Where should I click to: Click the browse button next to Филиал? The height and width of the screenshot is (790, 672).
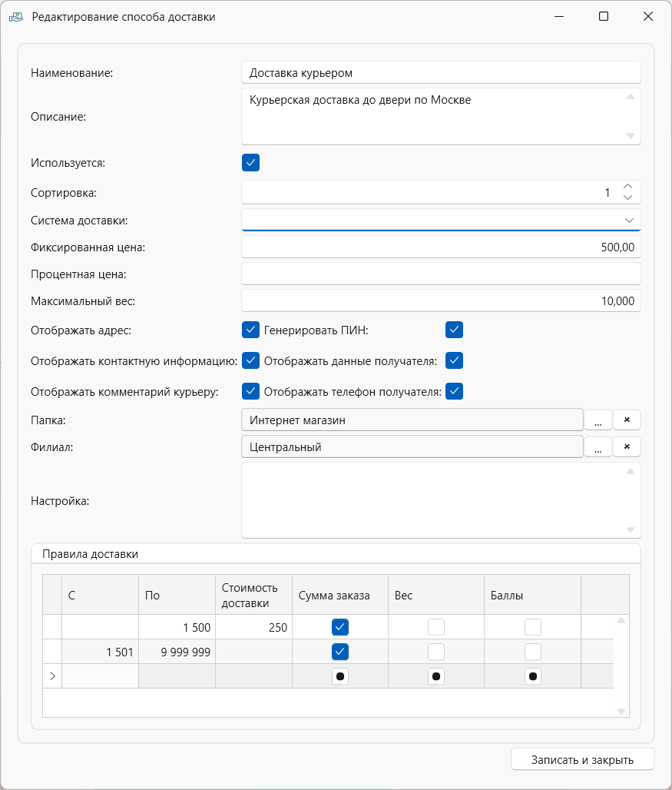[598, 446]
